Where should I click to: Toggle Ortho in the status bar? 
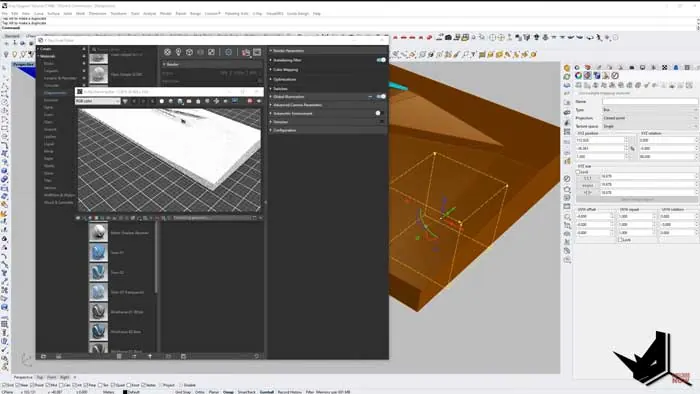coord(200,392)
